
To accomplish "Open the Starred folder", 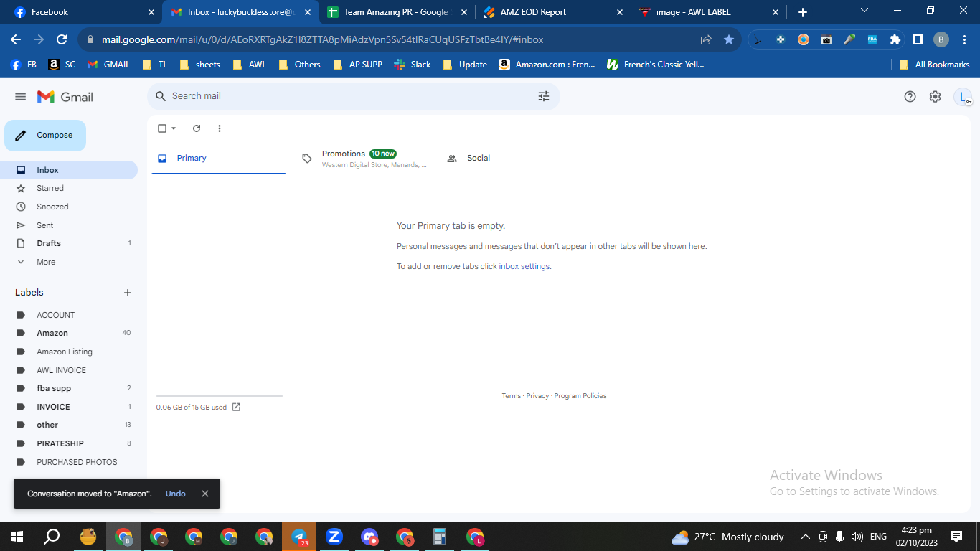I will [69, 188].
